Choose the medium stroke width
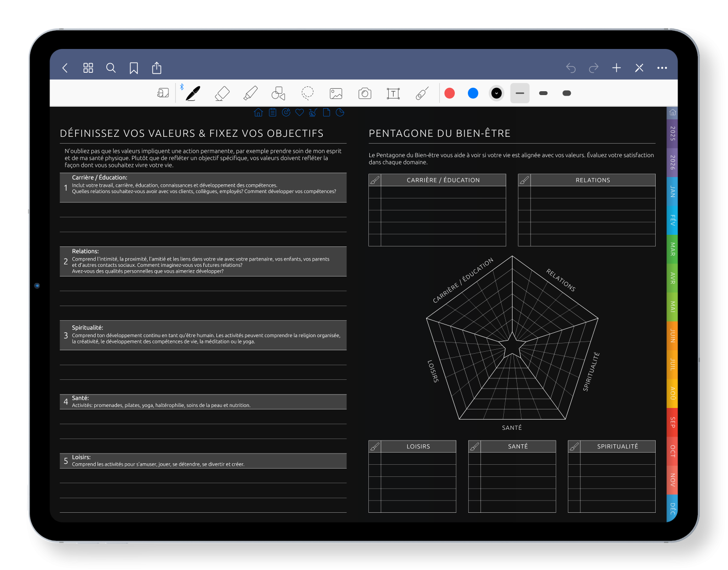 543,93
